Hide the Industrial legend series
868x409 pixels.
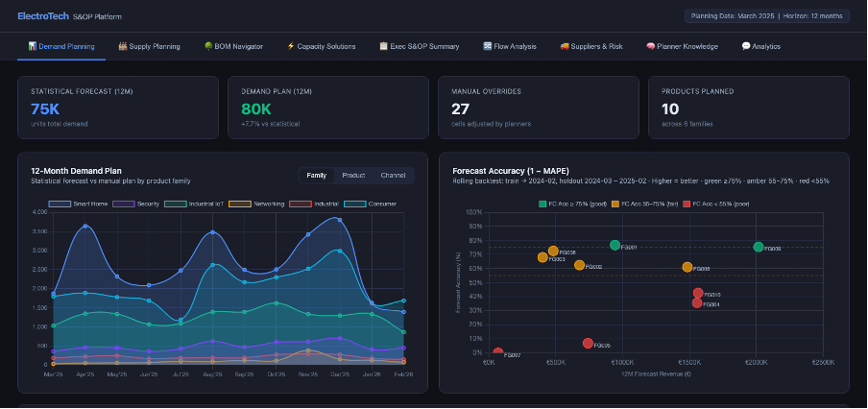[314, 204]
